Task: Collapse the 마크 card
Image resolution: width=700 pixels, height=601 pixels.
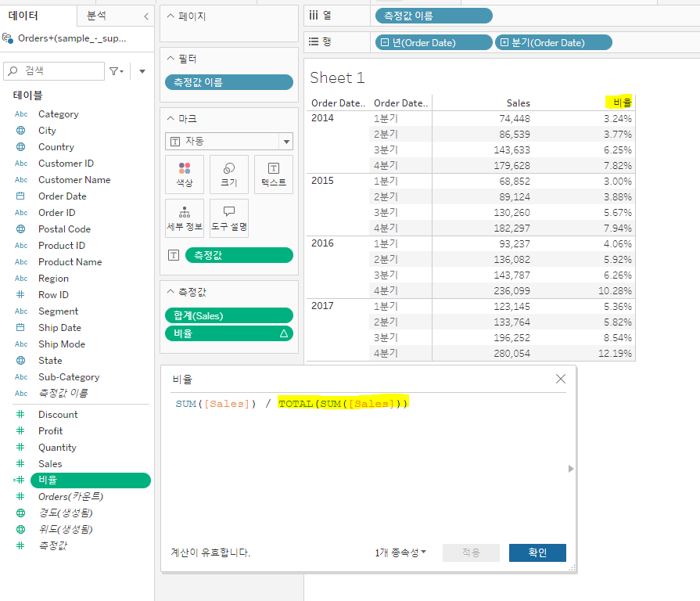Action: click(x=170, y=118)
